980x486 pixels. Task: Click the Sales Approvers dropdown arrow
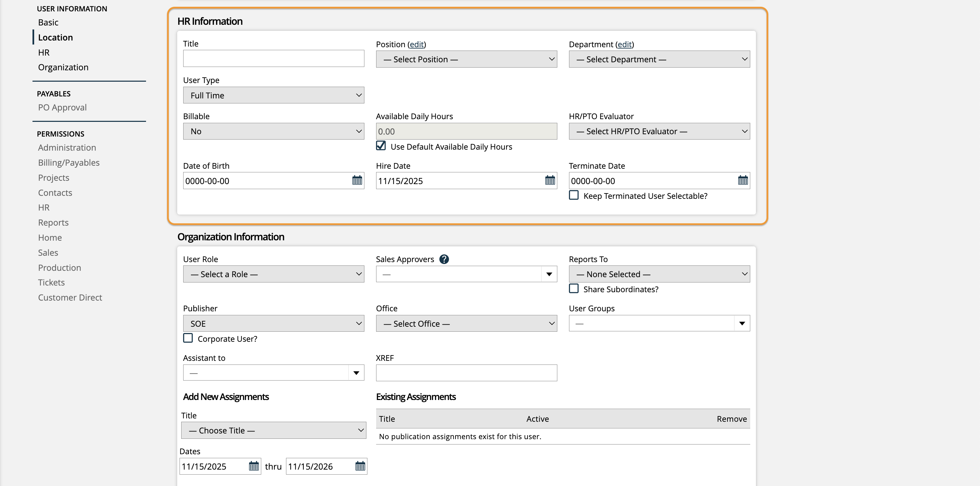pyautogui.click(x=549, y=274)
